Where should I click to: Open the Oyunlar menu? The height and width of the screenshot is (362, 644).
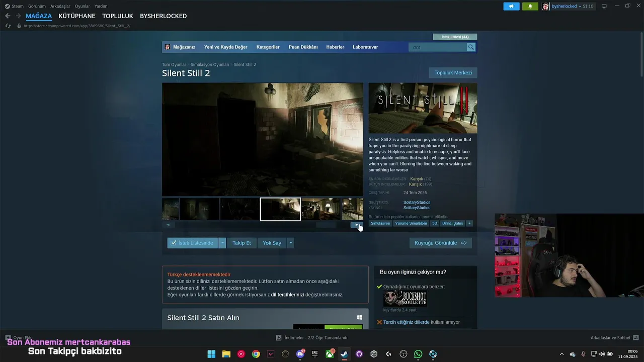click(x=82, y=6)
